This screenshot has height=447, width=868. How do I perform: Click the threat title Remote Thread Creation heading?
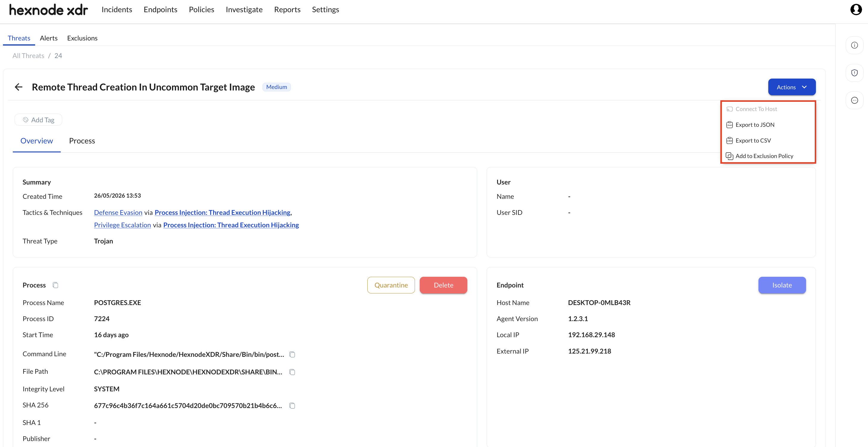pyautogui.click(x=143, y=87)
